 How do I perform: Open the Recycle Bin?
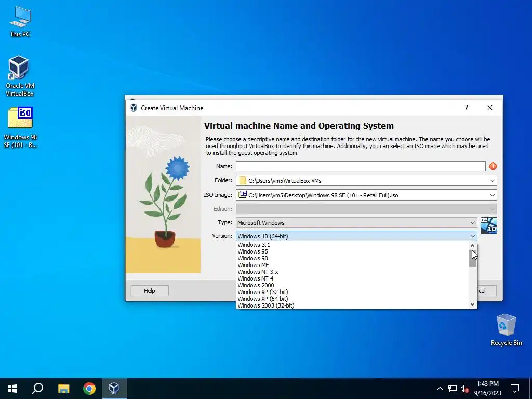pos(506,330)
